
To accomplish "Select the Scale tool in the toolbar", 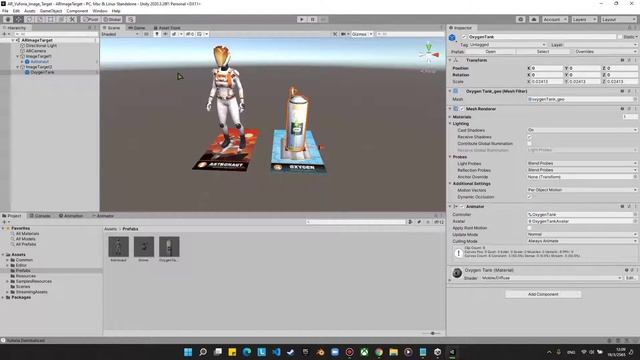I will pos(40,19).
